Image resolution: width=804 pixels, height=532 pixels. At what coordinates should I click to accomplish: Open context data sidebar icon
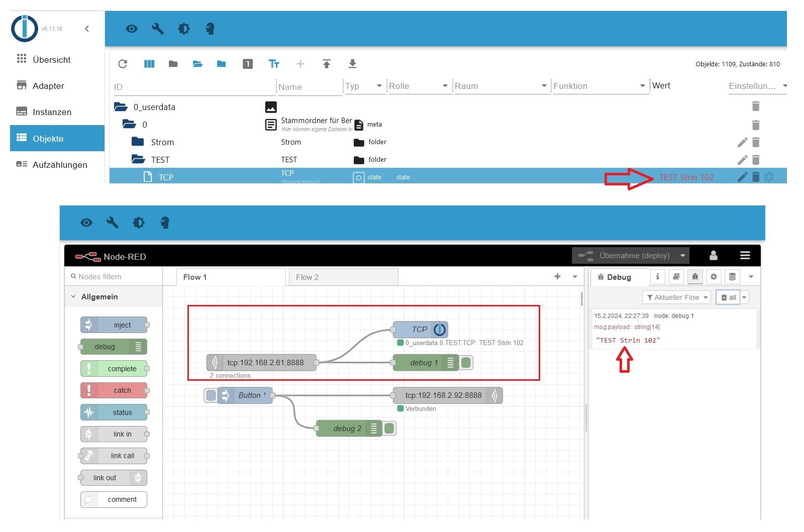tap(732, 277)
